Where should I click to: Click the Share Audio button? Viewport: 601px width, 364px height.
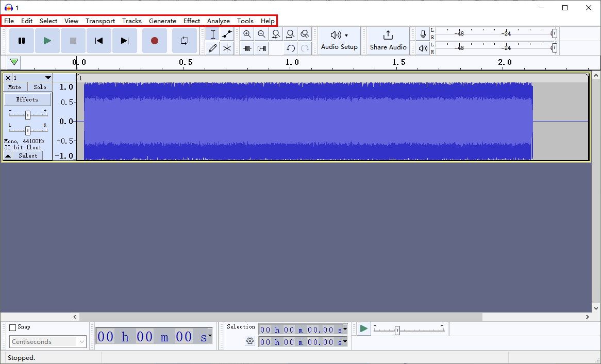(388, 41)
